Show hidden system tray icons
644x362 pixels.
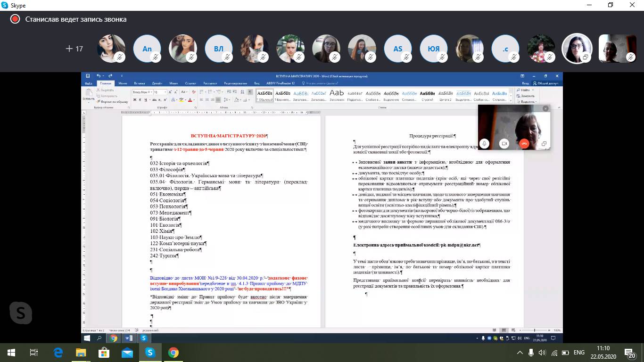[x=520, y=353]
